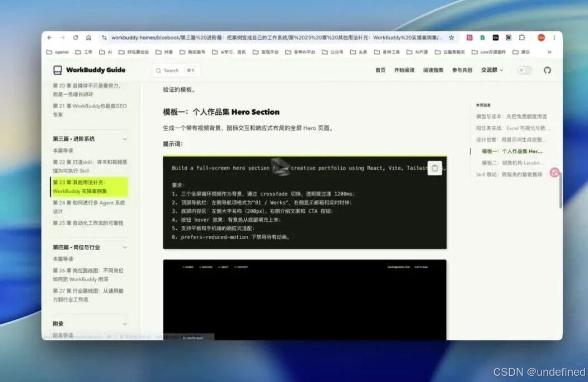Click the WorkBuddy Guide title text
The height and width of the screenshot is (382, 588).
pyautogui.click(x=96, y=70)
